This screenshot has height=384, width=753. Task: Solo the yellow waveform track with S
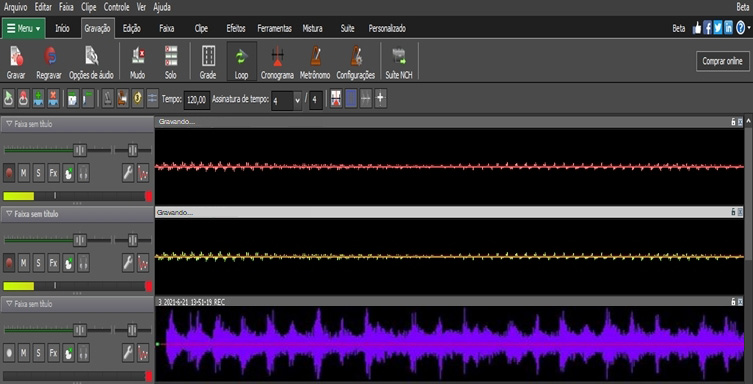point(38,263)
